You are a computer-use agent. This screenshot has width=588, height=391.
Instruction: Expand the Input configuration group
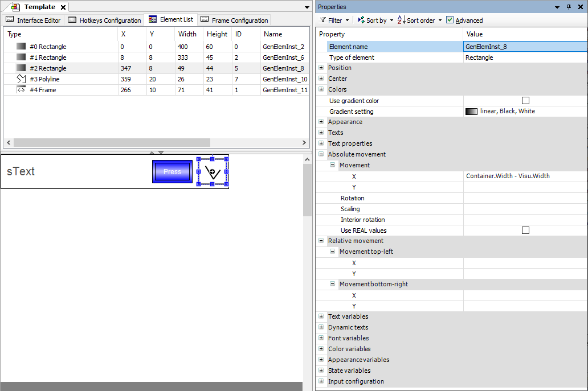[322, 381]
